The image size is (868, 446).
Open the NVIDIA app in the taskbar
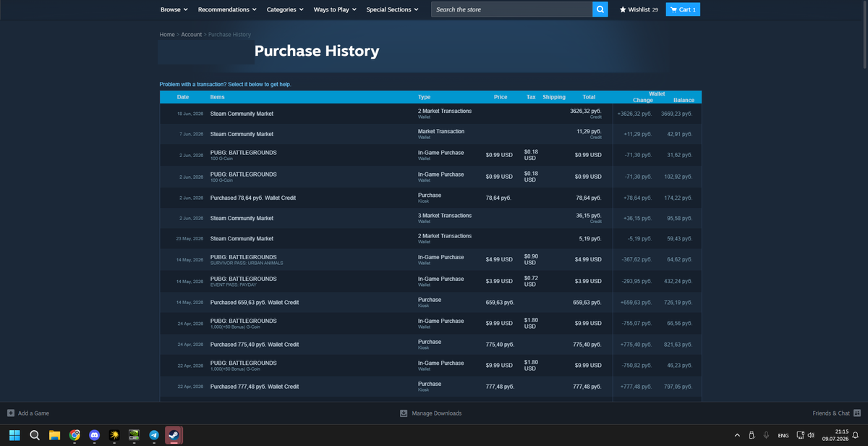pyautogui.click(x=134, y=435)
